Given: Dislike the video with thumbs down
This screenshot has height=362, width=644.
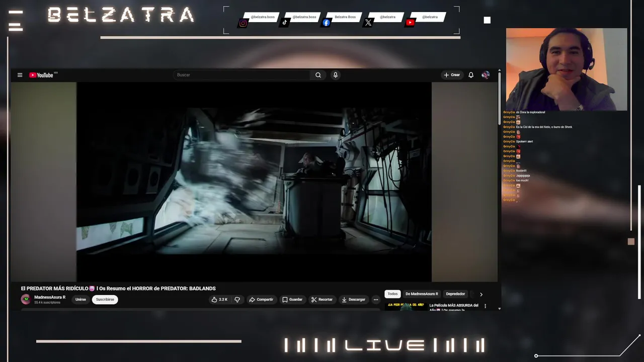Looking at the screenshot, I should [237, 300].
